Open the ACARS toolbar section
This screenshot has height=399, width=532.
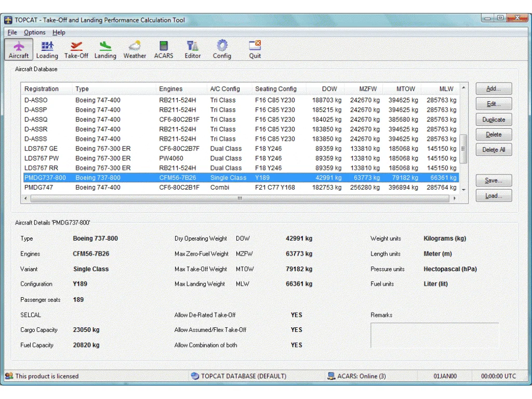point(164,49)
